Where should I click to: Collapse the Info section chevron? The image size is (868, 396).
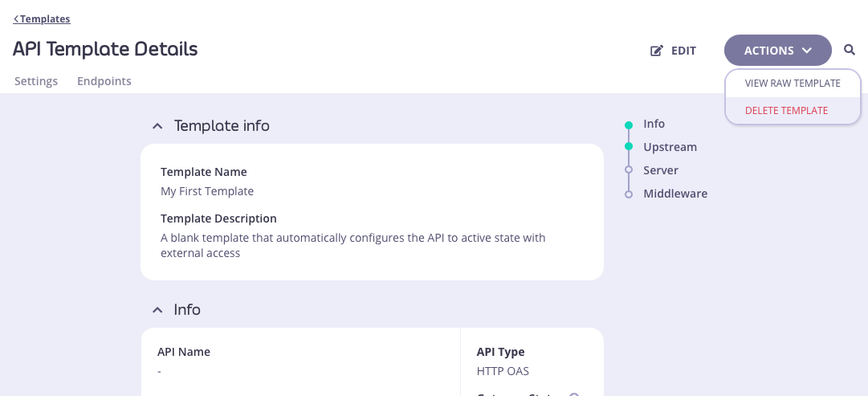click(x=158, y=310)
